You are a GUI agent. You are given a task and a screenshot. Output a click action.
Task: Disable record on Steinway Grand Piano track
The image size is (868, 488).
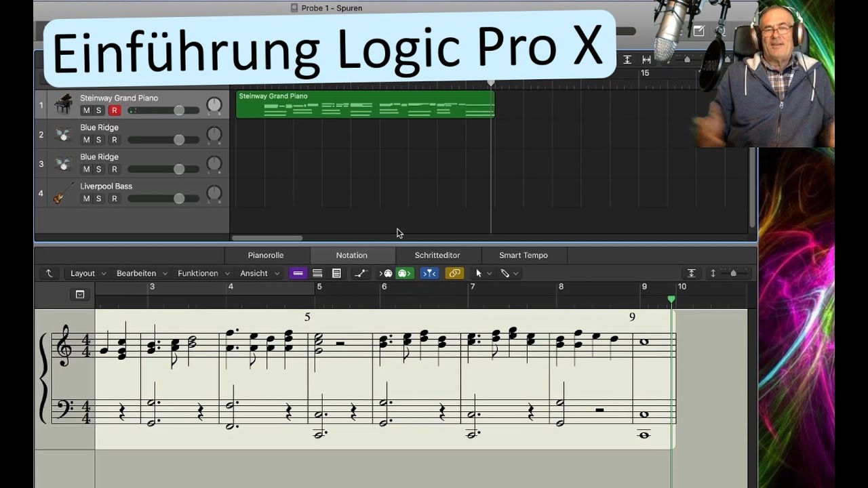point(115,110)
